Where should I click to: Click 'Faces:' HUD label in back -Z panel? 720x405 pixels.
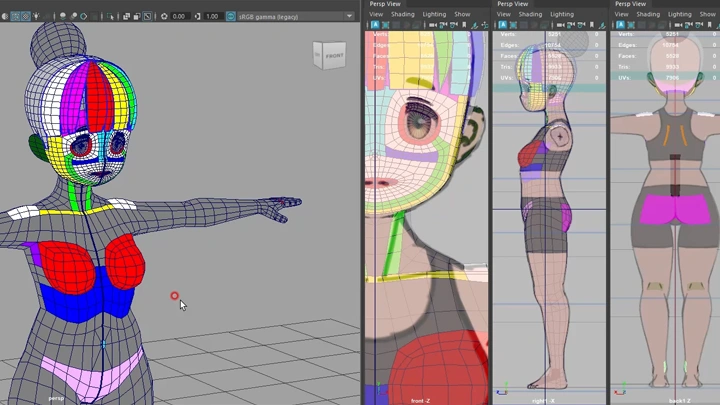tap(627, 56)
